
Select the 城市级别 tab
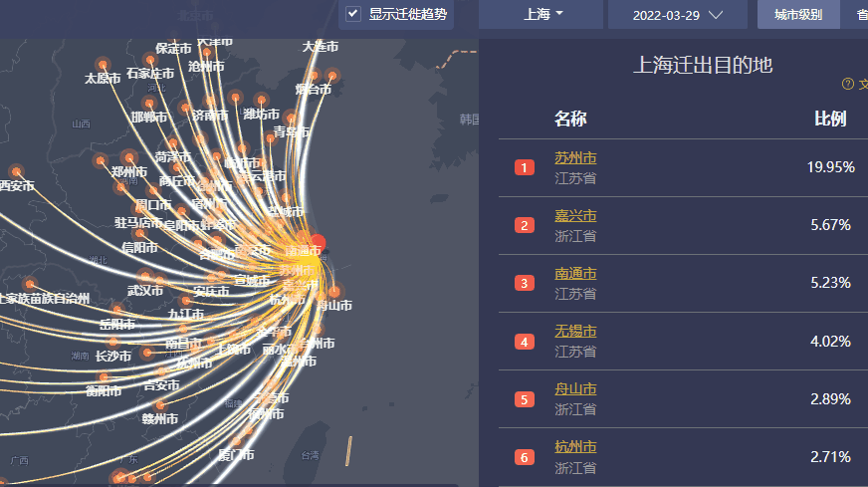[798, 14]
